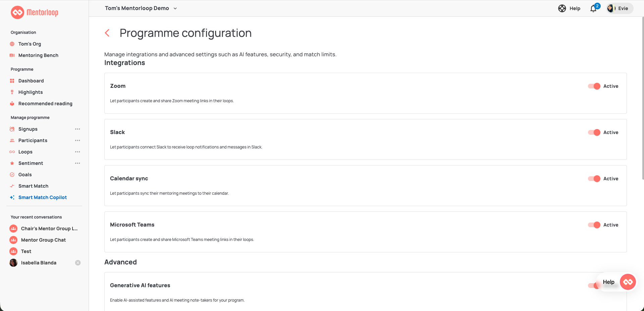The height and width of the screenshot is (311, 644).
Task: Click the Loops infinity icon
Action: [x=12, y=152]
